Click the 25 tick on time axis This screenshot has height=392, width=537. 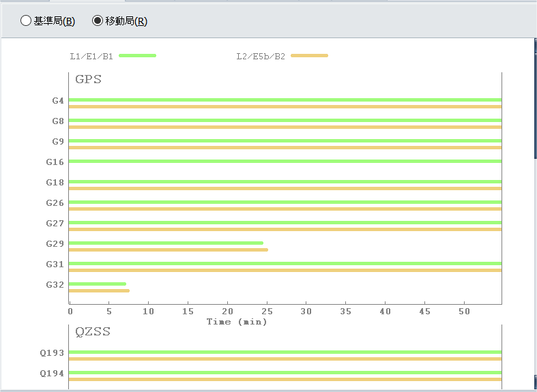(x=267, y=312)
